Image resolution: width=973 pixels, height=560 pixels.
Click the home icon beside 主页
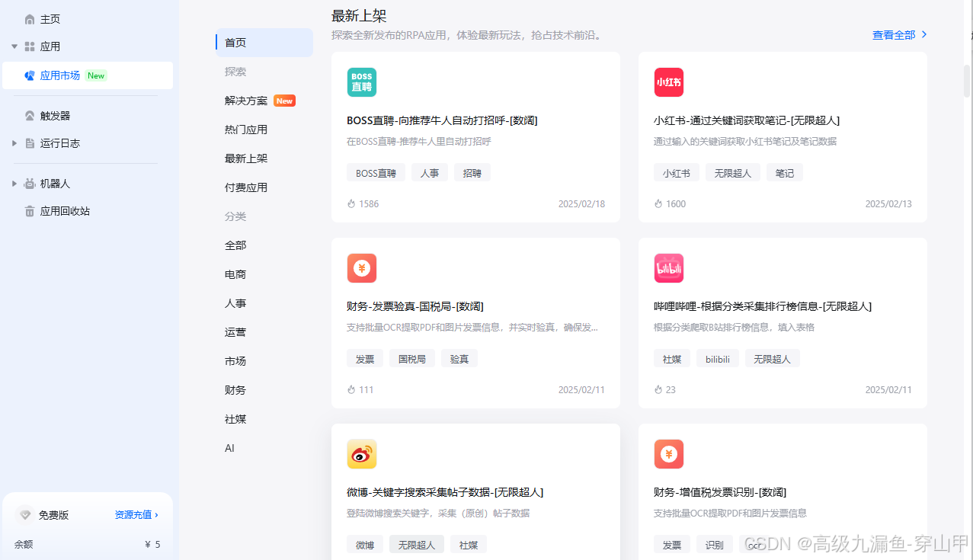point(30,19)
